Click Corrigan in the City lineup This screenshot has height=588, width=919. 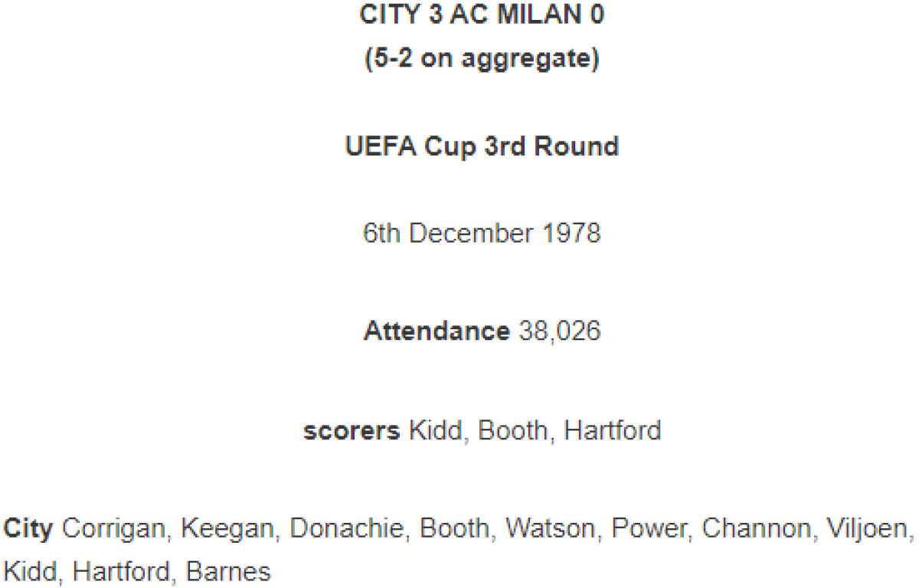click(112, 528)
